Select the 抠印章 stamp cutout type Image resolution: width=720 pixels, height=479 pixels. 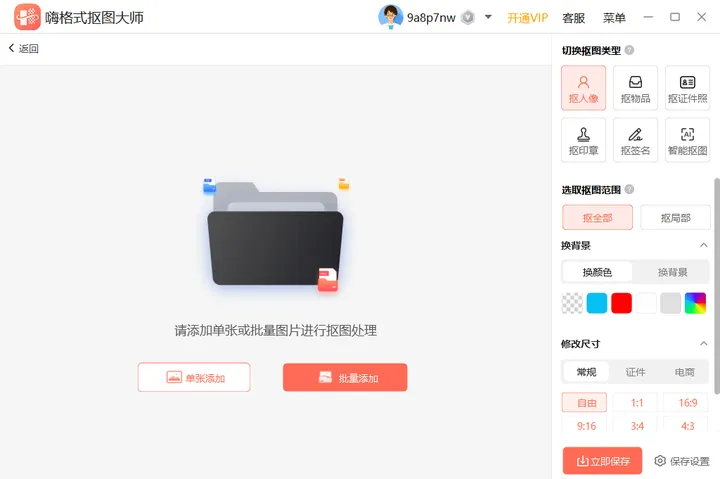[583, 140]
